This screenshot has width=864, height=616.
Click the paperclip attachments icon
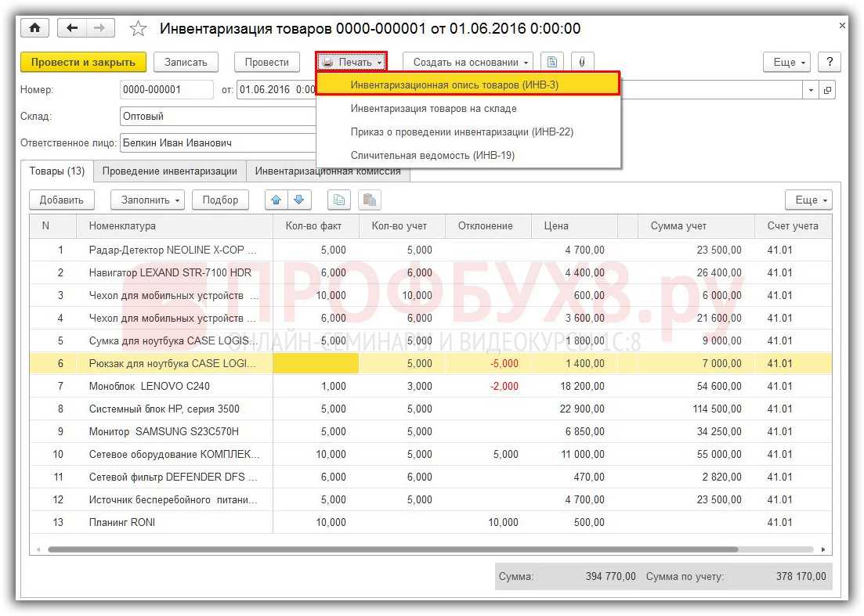[x=581, y=62]
